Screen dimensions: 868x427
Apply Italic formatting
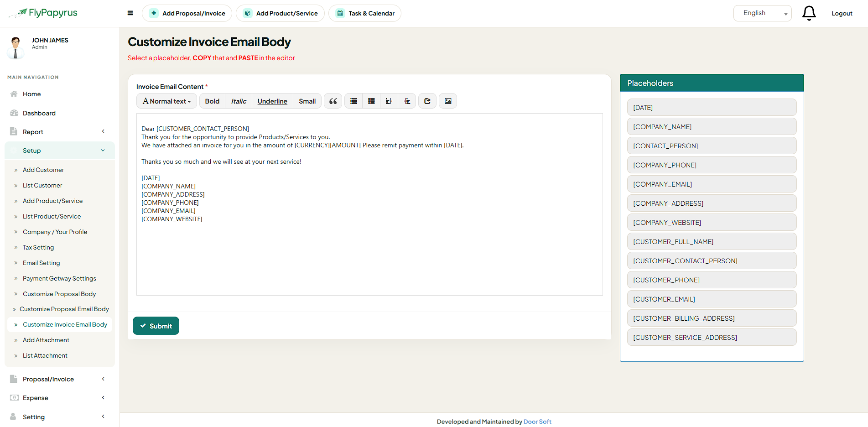239,101
